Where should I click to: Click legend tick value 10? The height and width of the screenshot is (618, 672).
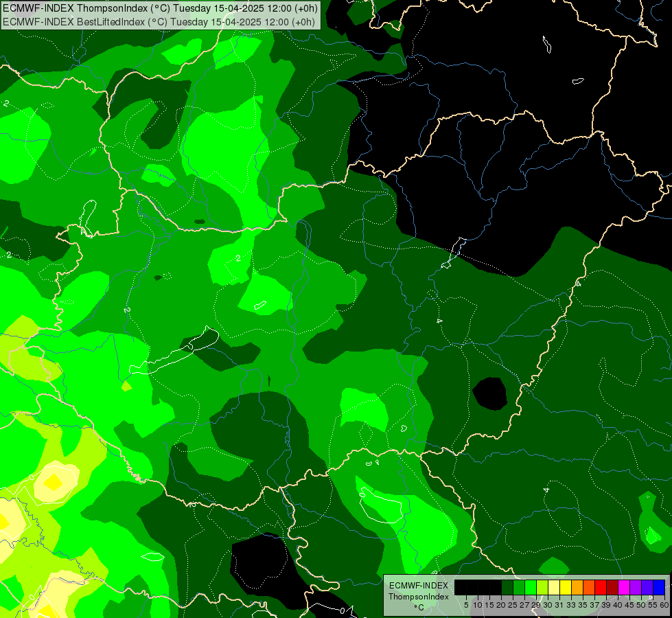[478, 605]
